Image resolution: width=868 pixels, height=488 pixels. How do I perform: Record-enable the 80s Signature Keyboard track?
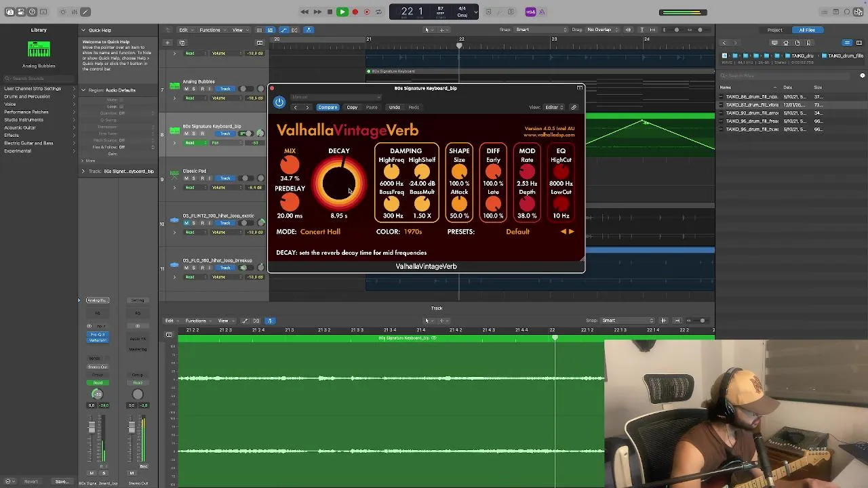click(201, 134)
